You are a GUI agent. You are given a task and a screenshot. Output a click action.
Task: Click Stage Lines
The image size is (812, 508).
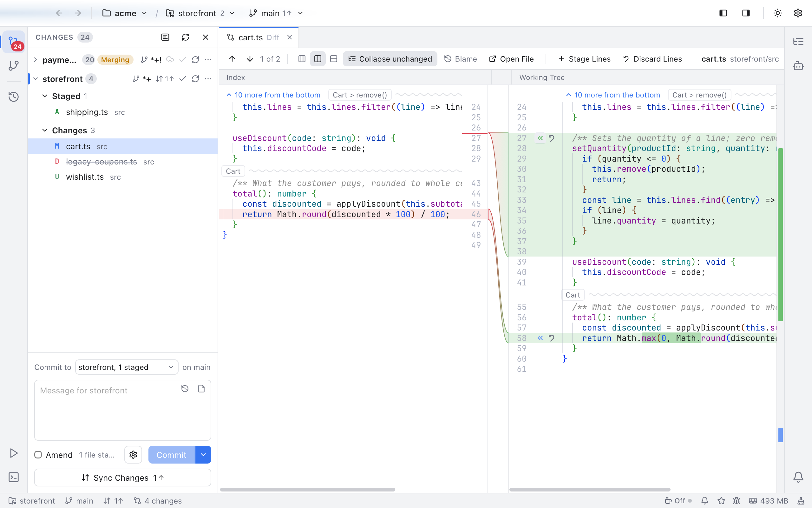pyautogui.click(x=585, y=59)
